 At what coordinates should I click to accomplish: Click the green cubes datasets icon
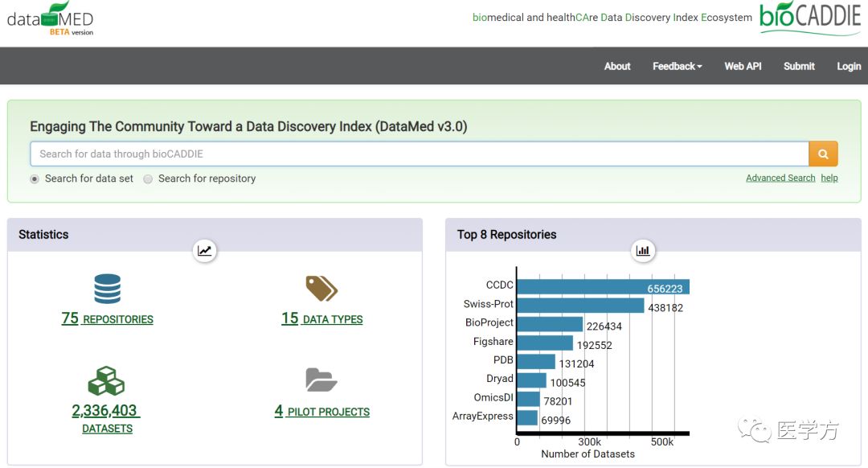click(x=106, y=381)
